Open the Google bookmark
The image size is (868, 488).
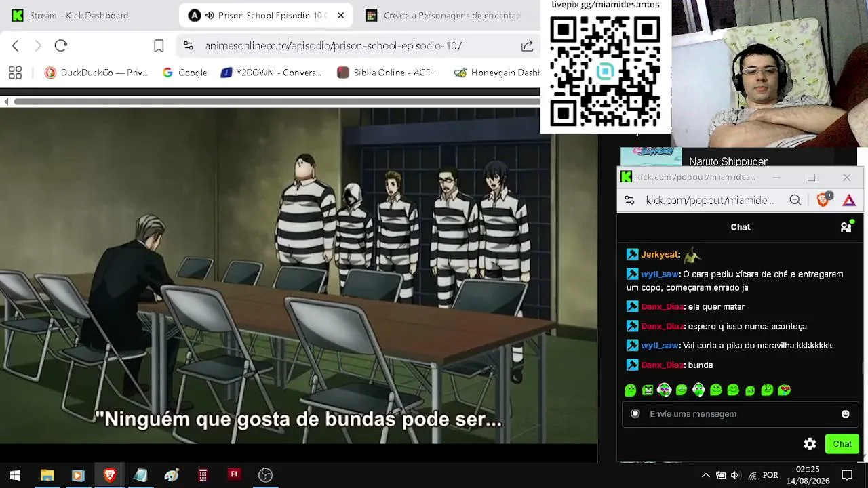click(x=184, y=73)
